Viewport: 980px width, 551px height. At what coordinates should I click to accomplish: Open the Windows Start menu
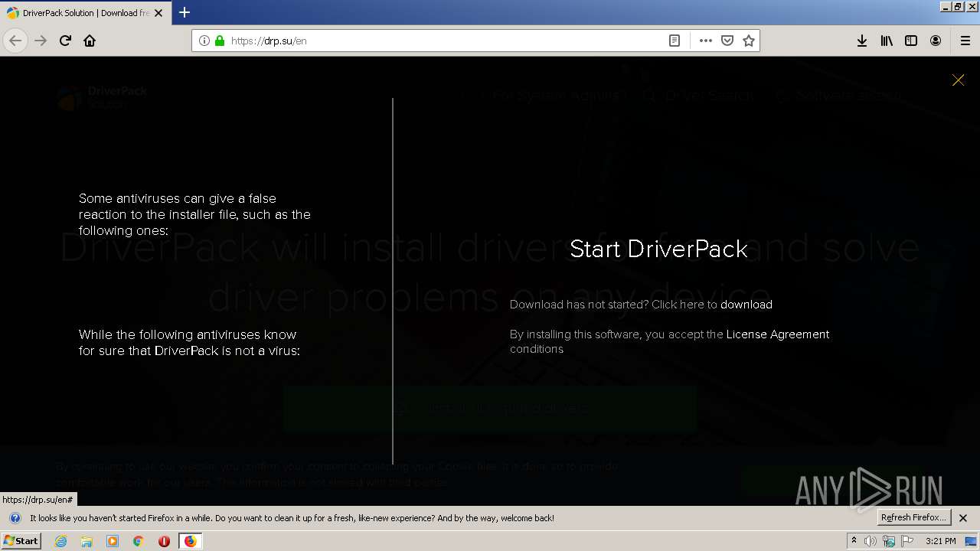click(x=21, y=540)
